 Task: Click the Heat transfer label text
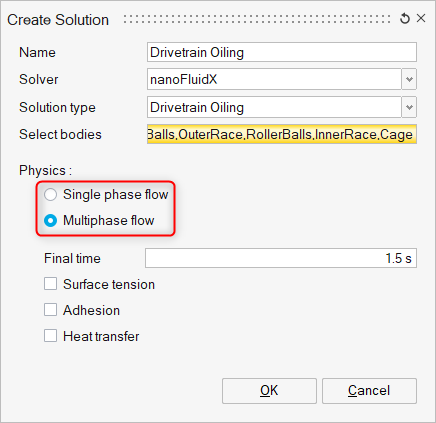101,336
